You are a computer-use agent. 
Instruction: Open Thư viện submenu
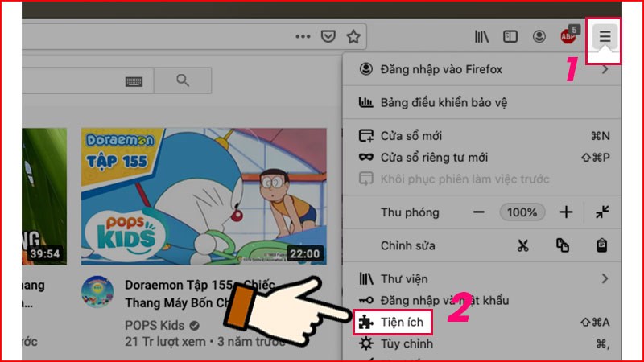tap(481, 278)
